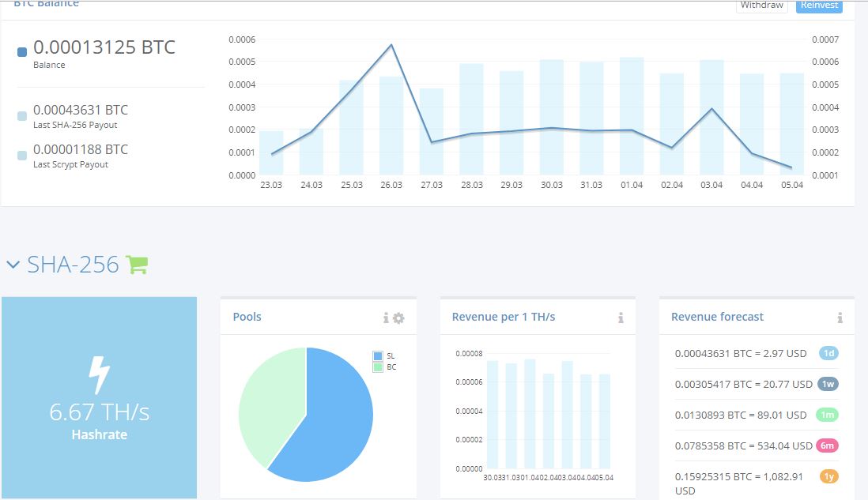The height and width of the screenshot is (500, 868).
Task: Show info for Revenue per 1 TH/s
Action: [621, 318]
